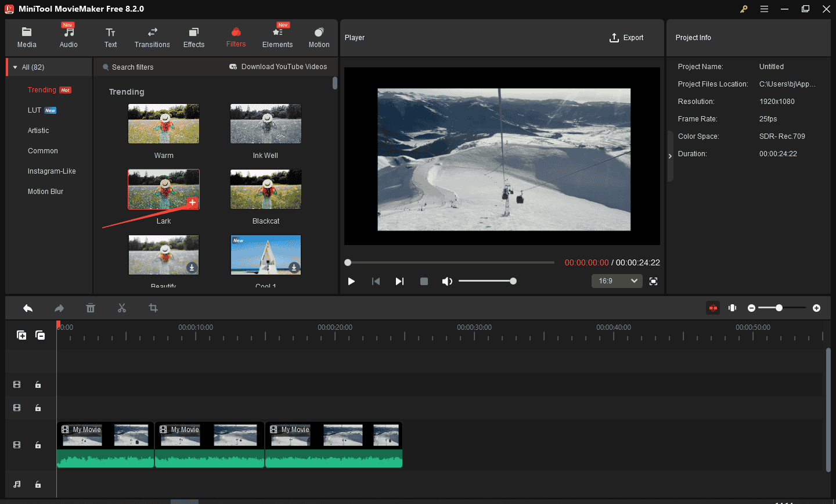Screen dimensions: 836x504
Task: Download the Beautify filter
Action: (192, 268)
